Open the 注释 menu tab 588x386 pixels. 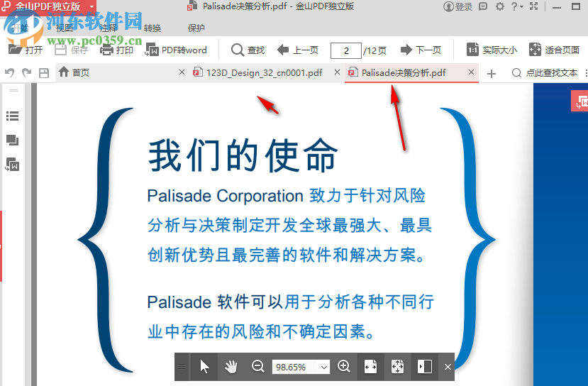(109, 28)
